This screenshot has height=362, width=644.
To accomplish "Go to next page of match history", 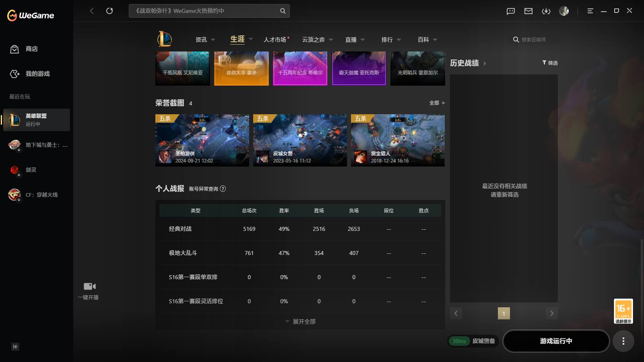I will point(552,313).
